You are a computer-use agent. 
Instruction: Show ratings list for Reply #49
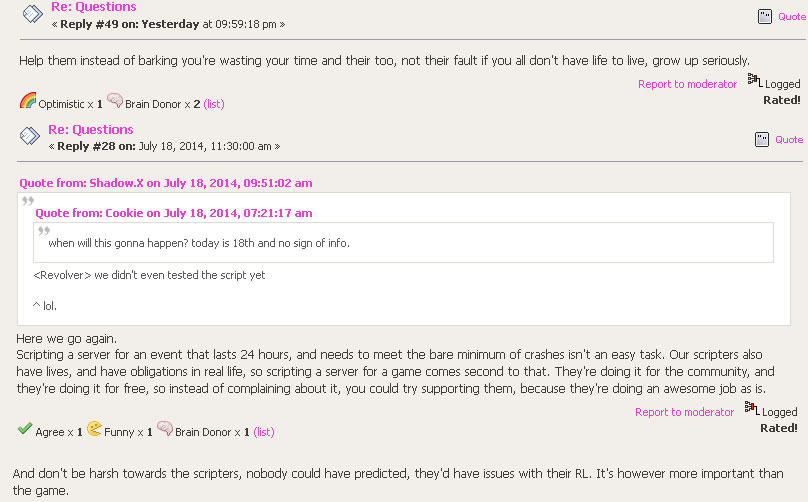tap(214, 104)
